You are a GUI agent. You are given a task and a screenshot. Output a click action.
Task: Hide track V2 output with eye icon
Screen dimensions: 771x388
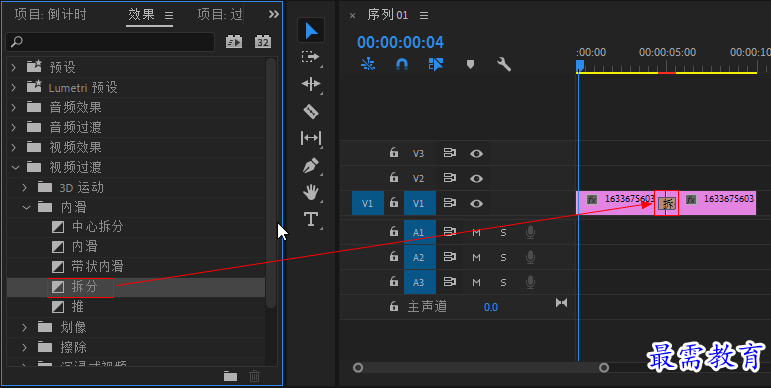pyautogui.click(x=476, y=179)
